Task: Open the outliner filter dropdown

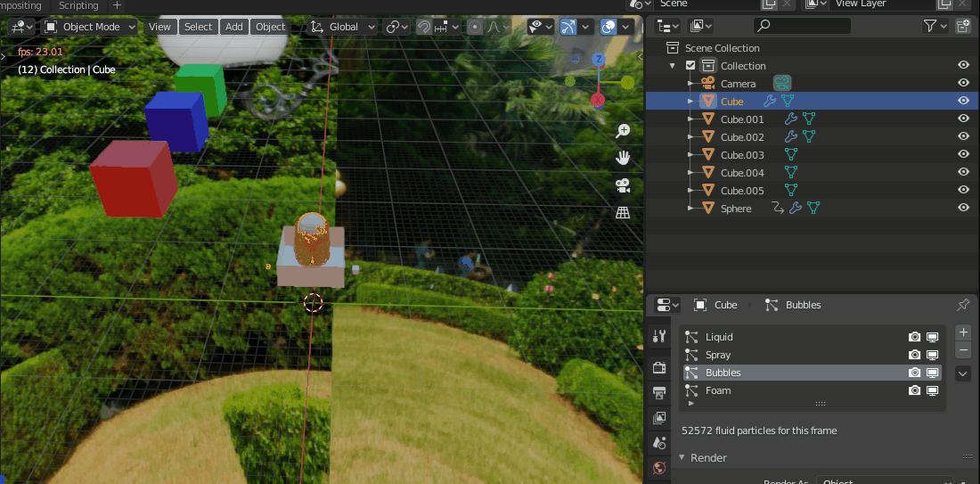Action: click(x=935, y=26)
